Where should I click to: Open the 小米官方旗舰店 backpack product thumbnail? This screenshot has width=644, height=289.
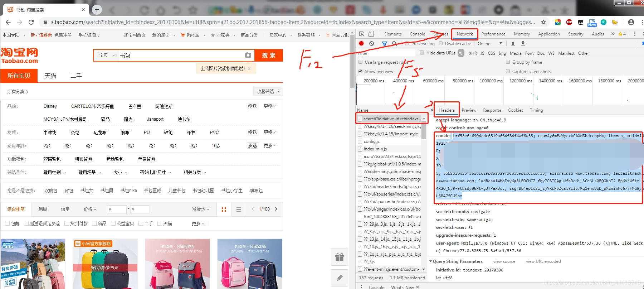click(105, 264)
